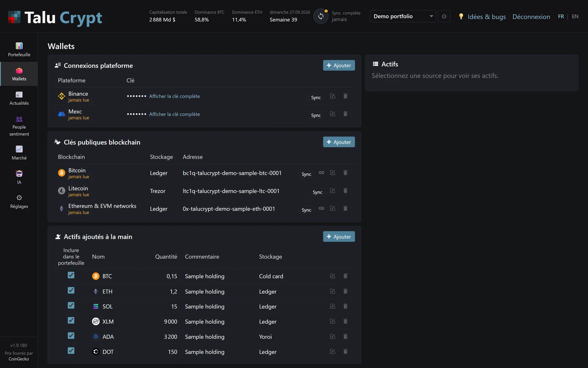
Task: Edit the manual BTC asset row
Action: tap(333, 276)
